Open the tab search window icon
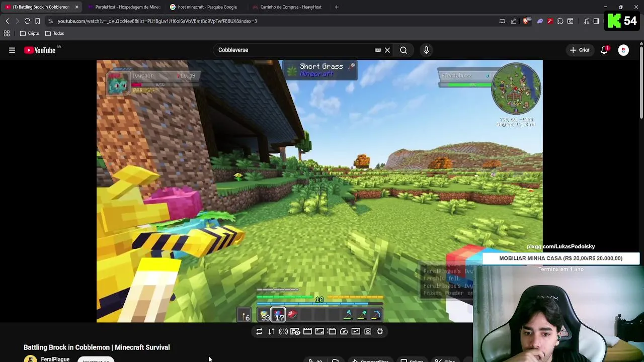This screenshot has height=362, width=644. tap(570, 21)
